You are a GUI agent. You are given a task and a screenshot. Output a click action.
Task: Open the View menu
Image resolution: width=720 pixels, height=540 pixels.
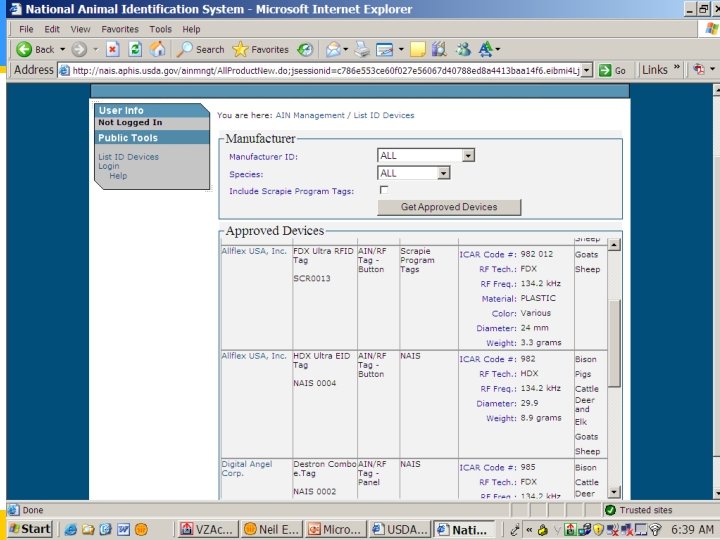tap(80, 29)
